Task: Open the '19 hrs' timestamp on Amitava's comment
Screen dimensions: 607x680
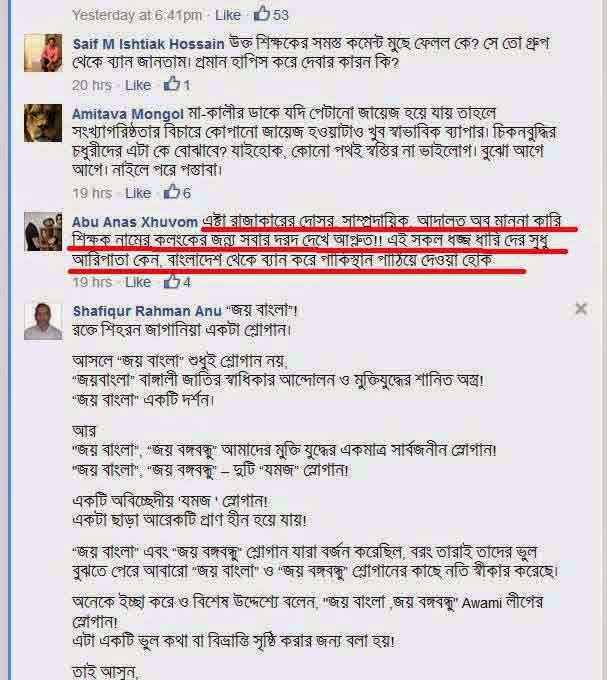Action: pos(92,193)
